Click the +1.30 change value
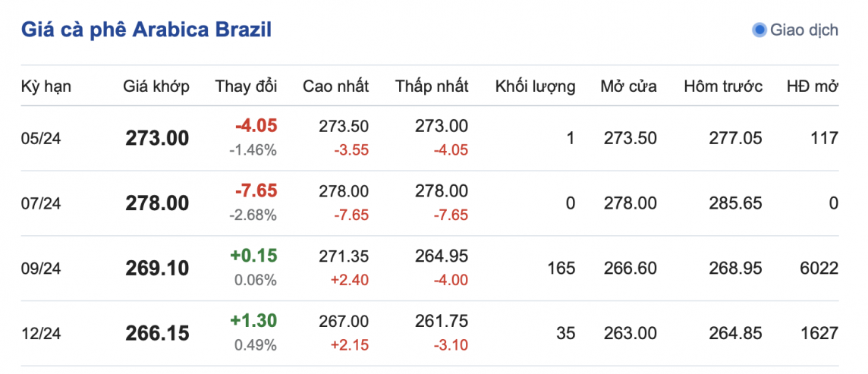 point(256,321)
